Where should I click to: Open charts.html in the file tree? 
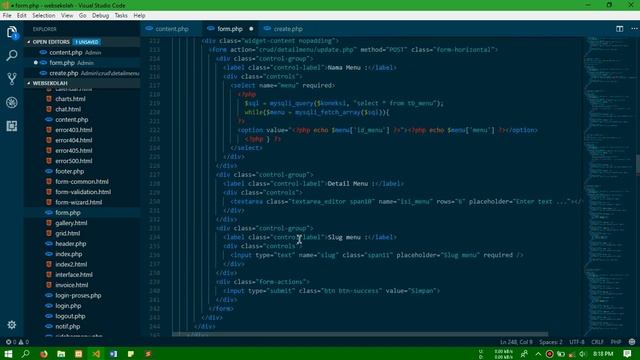(x=70, y=99)
